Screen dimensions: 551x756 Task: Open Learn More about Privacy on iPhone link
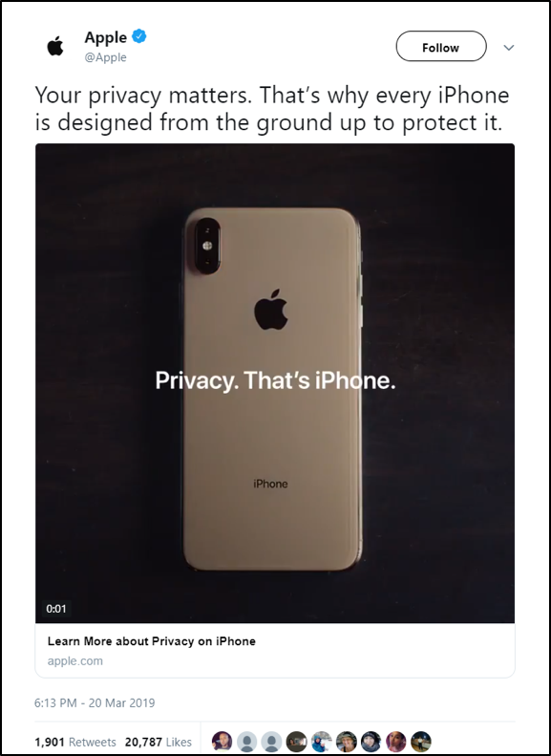(151, 641)
